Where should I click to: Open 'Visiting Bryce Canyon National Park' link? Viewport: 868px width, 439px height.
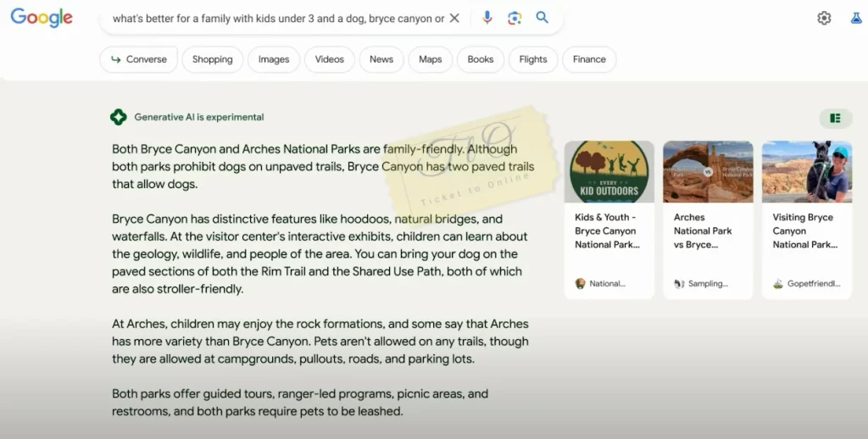805,231
